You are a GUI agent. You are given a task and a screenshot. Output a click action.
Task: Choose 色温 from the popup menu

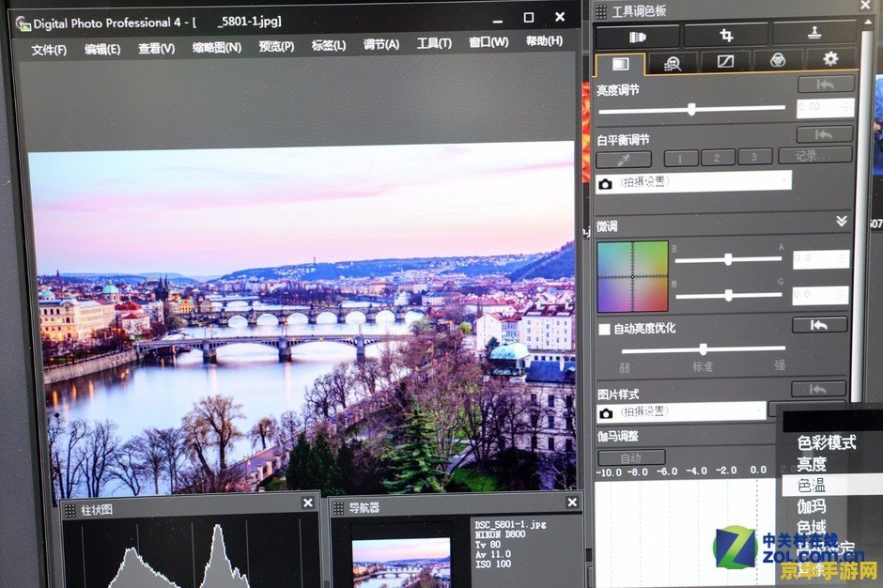813,486
